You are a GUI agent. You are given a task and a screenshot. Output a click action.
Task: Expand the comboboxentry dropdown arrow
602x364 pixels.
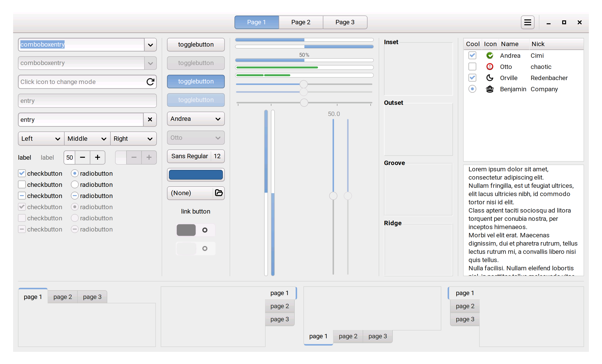(150, 45)
